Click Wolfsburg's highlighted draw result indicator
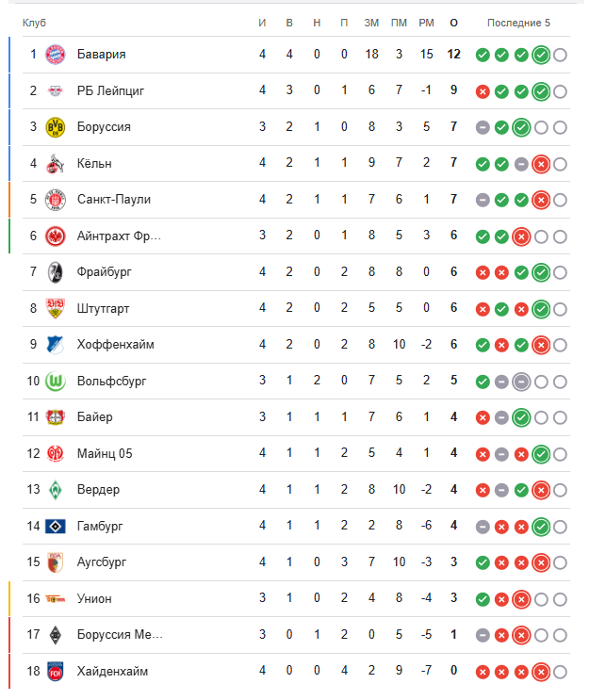 click(521, 382)
